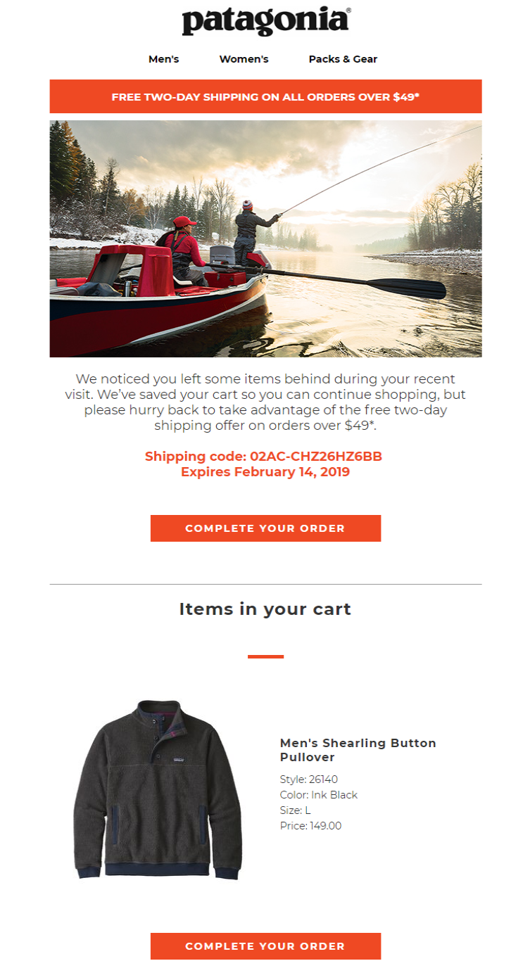Click the Size L detail

pyautogui.click(x=300, y=810)
